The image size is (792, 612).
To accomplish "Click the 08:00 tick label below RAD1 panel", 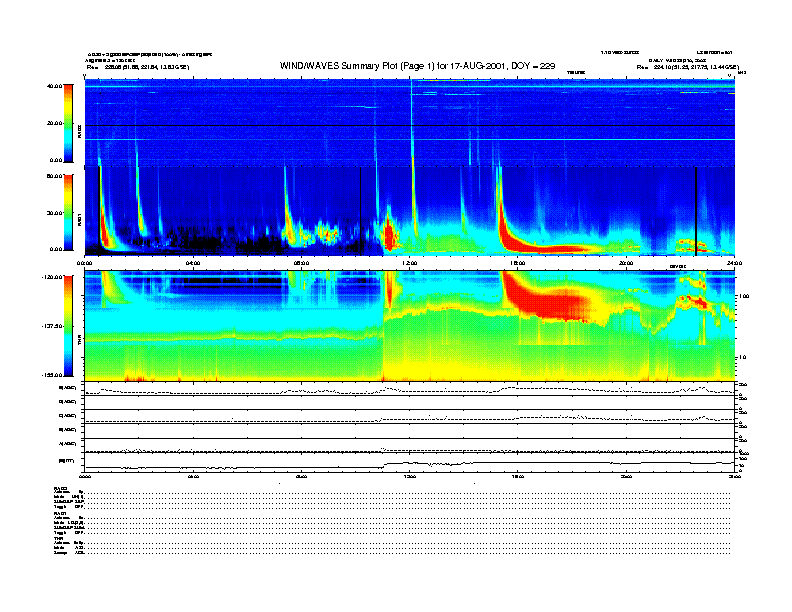I will [301, 263].
